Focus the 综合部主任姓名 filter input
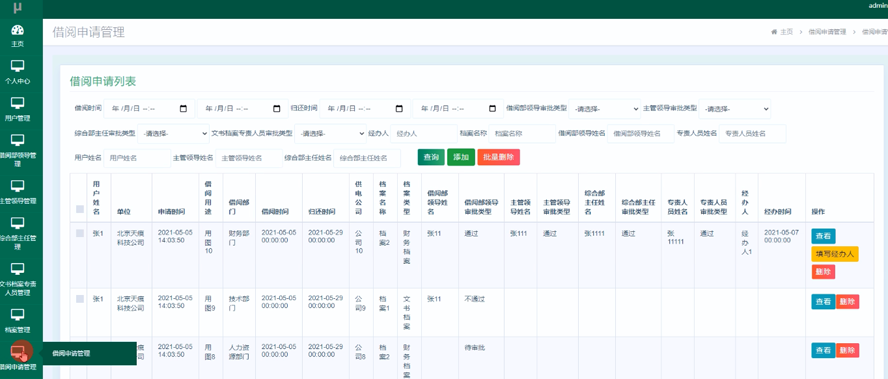 click(367, 159)
